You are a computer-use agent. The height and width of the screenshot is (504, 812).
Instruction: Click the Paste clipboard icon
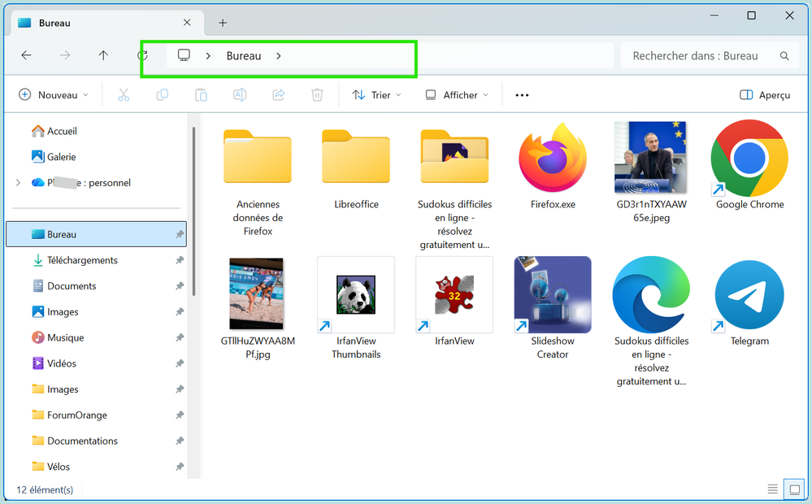pyautogui.click(x=201, y=95)
